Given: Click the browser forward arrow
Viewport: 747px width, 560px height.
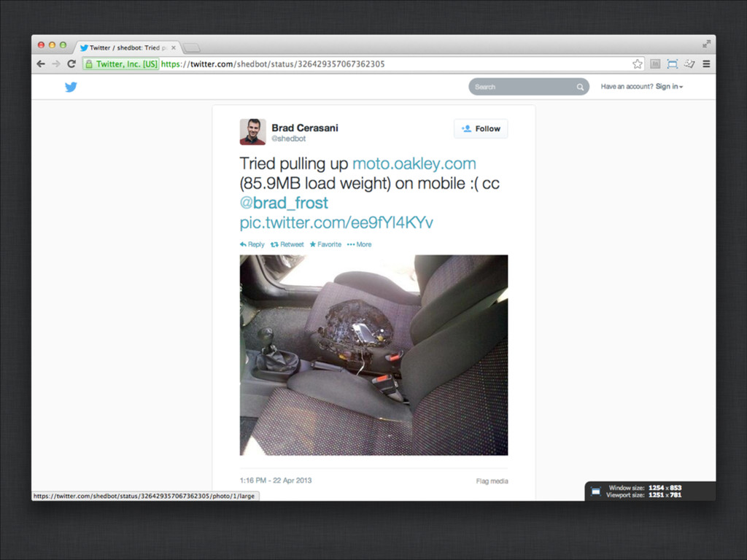Looking at the screenshot, I should click(56, 64).
